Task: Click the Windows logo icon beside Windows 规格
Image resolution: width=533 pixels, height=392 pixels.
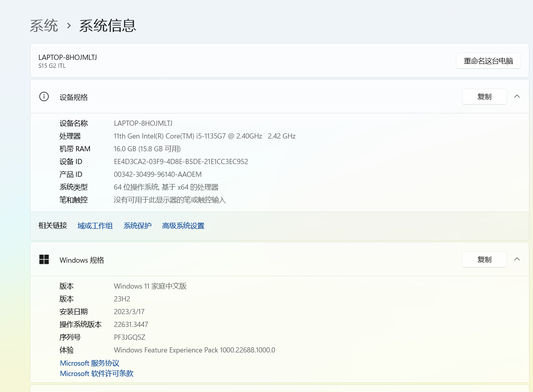Action: [44, 259]
